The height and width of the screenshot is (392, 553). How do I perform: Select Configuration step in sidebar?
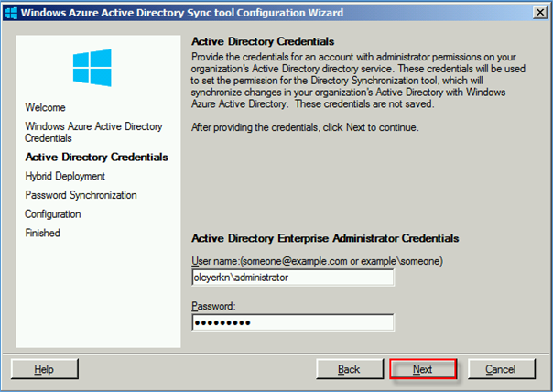click(53, 214)
